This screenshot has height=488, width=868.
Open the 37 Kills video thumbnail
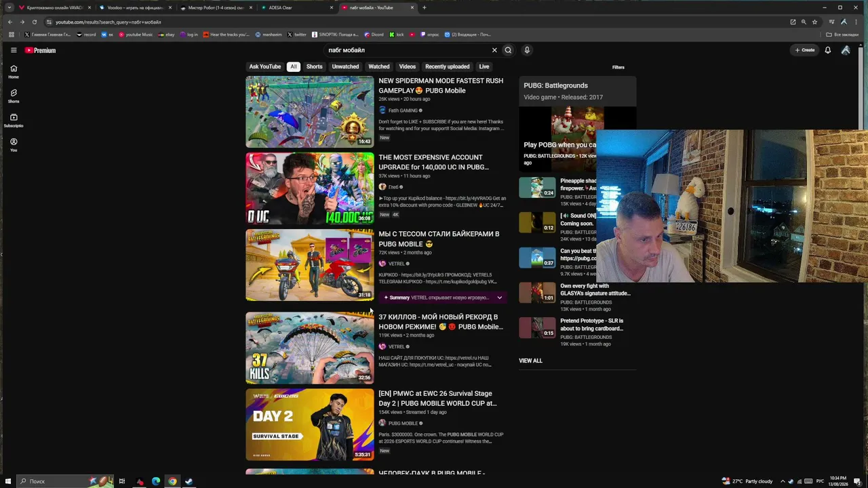point(310,348)
